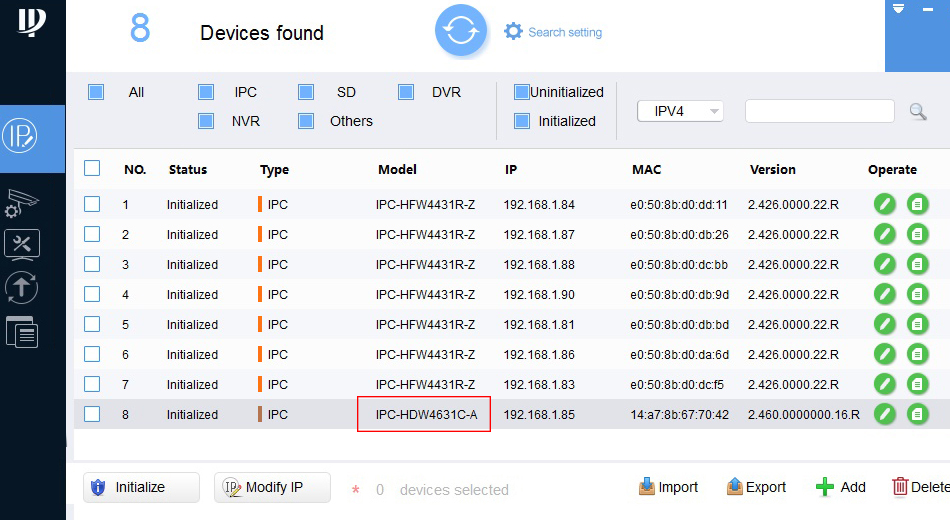
Task: Expand the IPV4 dropdown
Action: 680,111
